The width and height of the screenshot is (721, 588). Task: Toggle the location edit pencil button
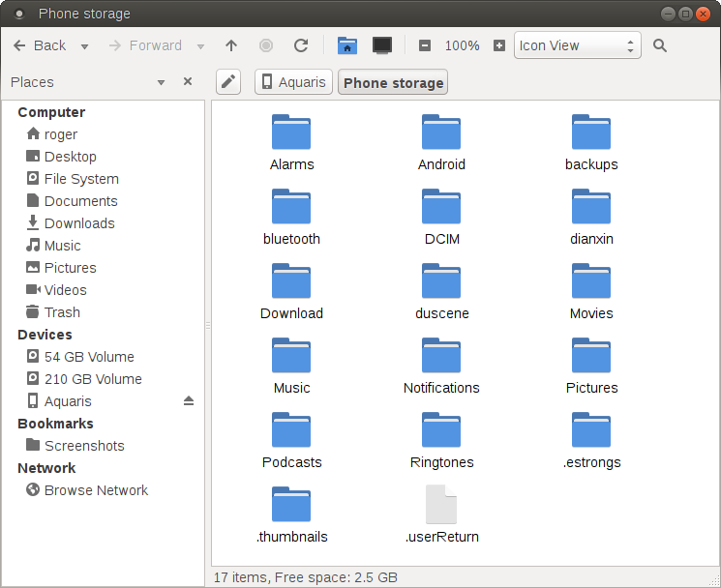click(227, 82)
